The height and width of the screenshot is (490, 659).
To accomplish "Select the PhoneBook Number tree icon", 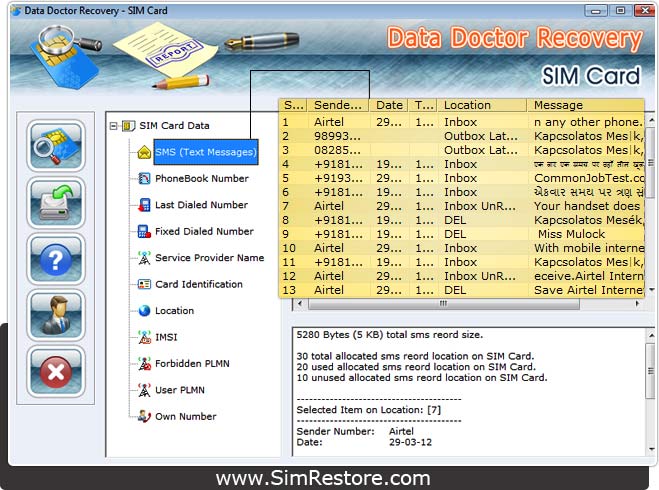I will (144, 179).
